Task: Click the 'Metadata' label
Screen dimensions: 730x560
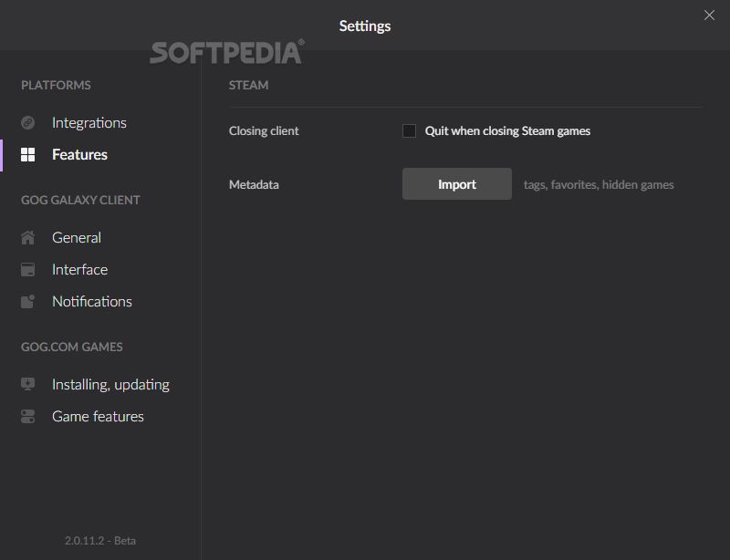Action: pos(254,185)
